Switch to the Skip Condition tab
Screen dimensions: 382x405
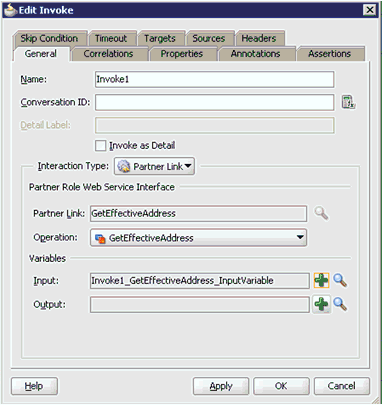point(49,39)
